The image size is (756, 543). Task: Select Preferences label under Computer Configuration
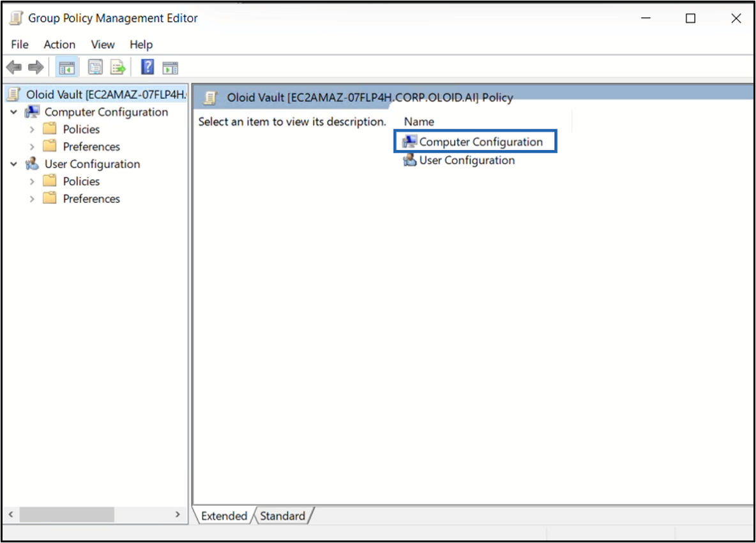[x=91, y=147]
